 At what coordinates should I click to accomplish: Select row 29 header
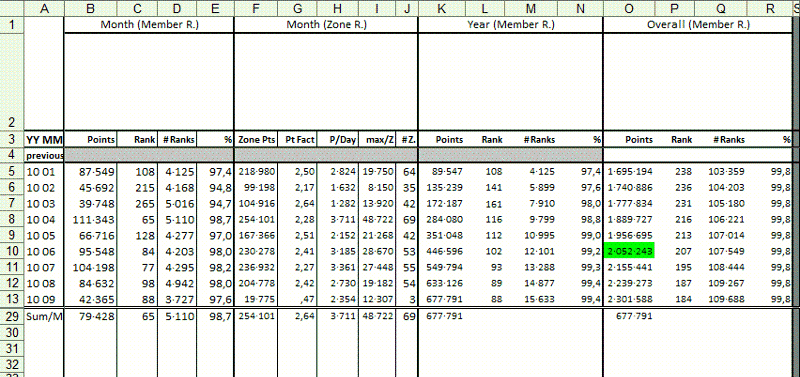12,316
